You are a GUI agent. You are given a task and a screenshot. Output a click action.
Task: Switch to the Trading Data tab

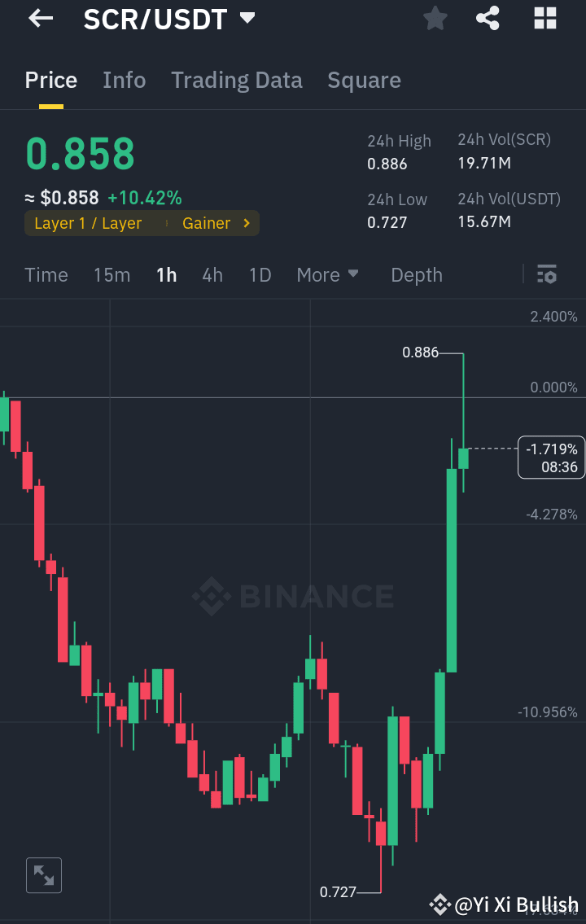click(237, 80)
